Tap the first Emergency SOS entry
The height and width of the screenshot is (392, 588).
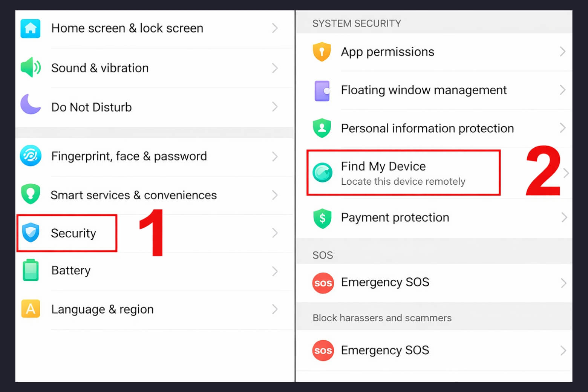(385, 282)
